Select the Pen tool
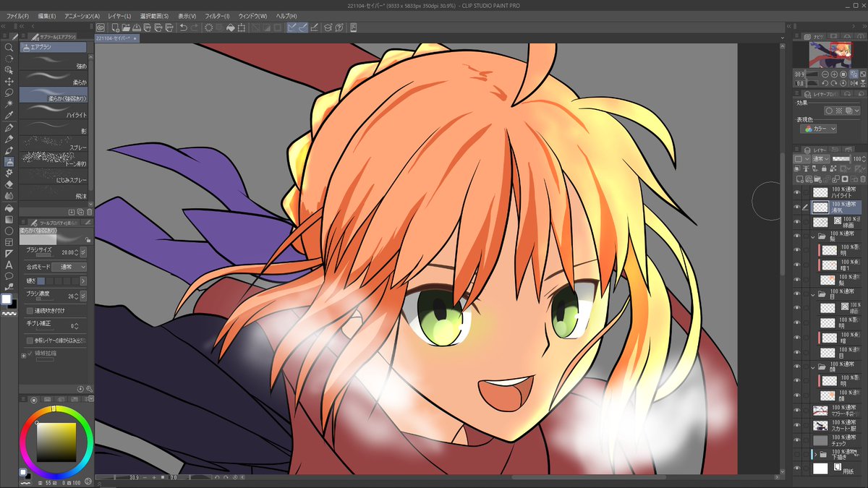This screenshot has width=868, height=488. pyautogui.click(x=9, y=127)
